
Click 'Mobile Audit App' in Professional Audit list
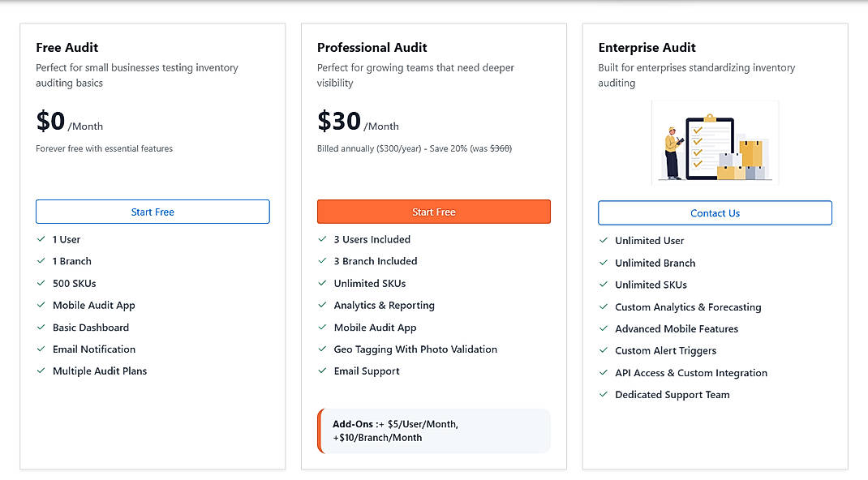tap(375, 328)
